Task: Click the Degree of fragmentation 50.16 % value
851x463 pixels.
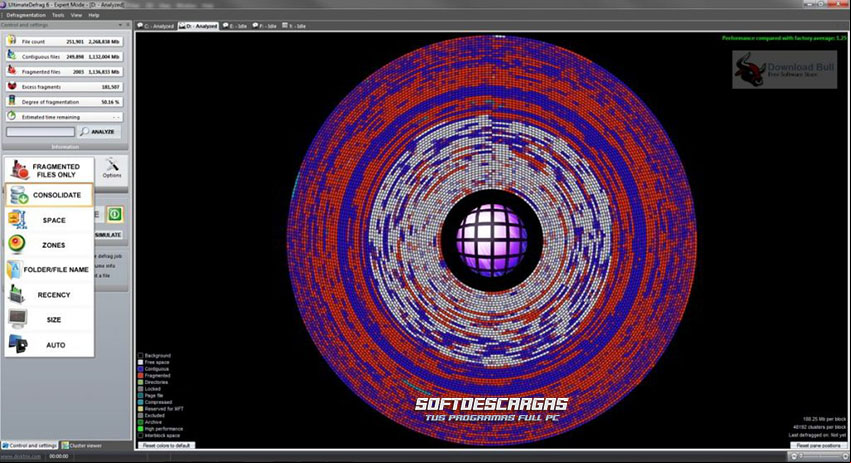Action: [x=110, y=102]
